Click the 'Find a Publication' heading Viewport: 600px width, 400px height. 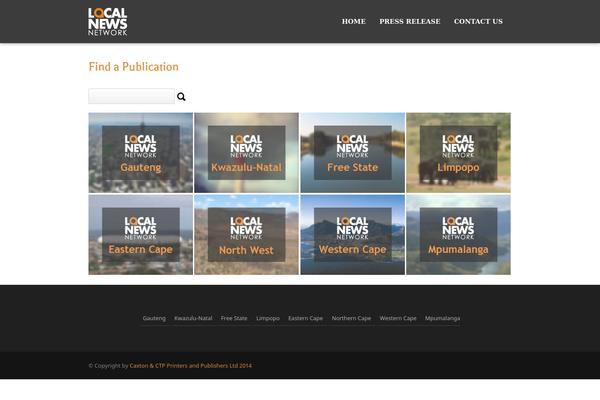(134, 67)
